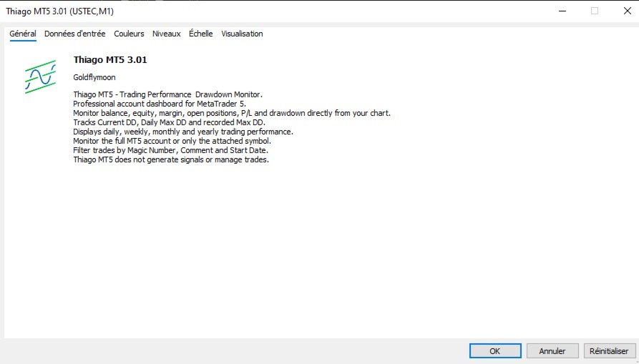Click the Réinitialiser button
639x364 pixels.
pos(609,351)
